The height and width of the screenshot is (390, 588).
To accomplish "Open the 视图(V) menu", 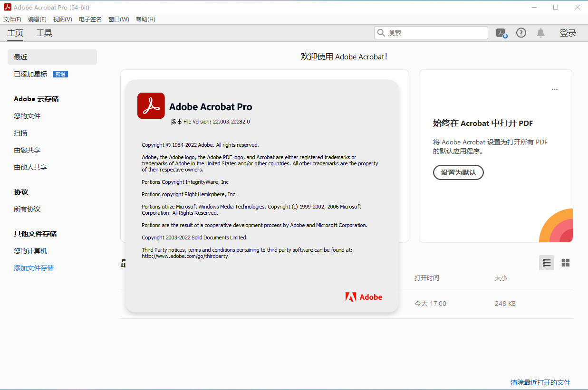I will click(x=62, y=19).
